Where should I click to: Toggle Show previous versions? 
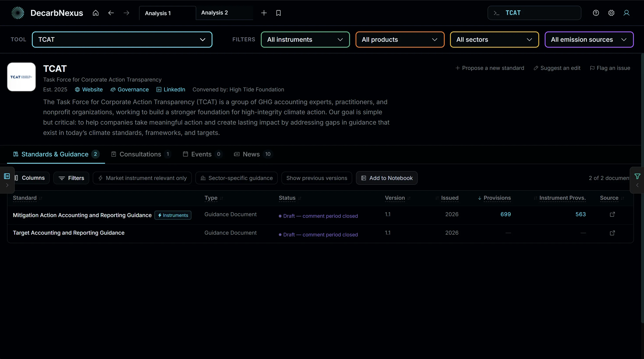click(317, 178)
